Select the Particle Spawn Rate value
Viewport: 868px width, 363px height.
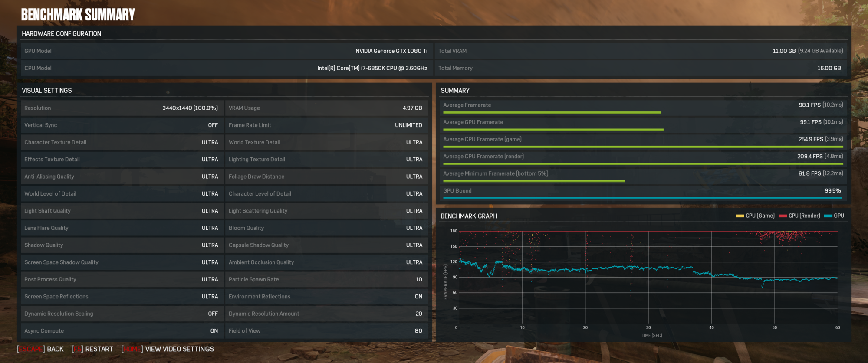point(418,280)
